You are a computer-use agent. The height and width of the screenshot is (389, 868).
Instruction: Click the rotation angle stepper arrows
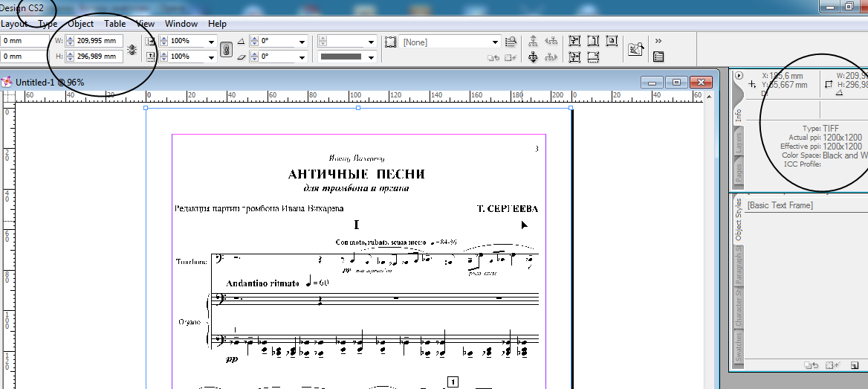coord(253,42)
